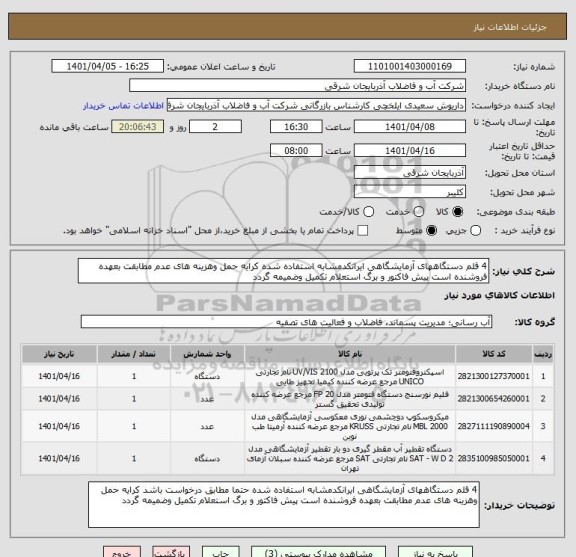Choose متوسط purchase process type
This screenshot has width=576, height=557.
431,231
